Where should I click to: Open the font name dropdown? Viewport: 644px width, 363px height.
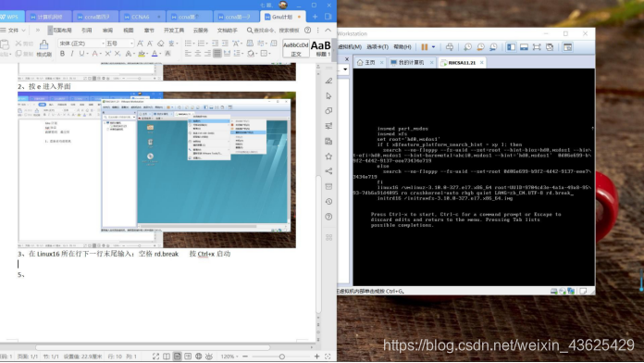[x=103, y=44]
